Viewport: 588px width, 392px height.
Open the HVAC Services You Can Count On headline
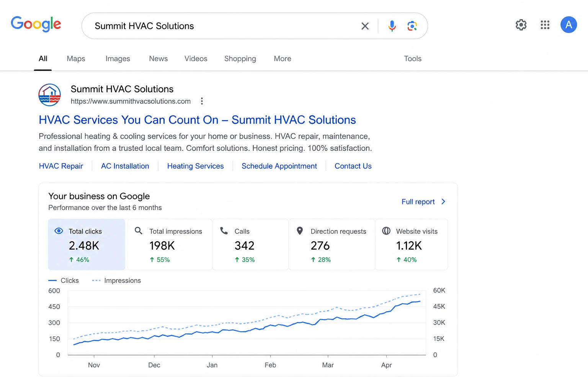pyautogui.click(x=197, y=120)
